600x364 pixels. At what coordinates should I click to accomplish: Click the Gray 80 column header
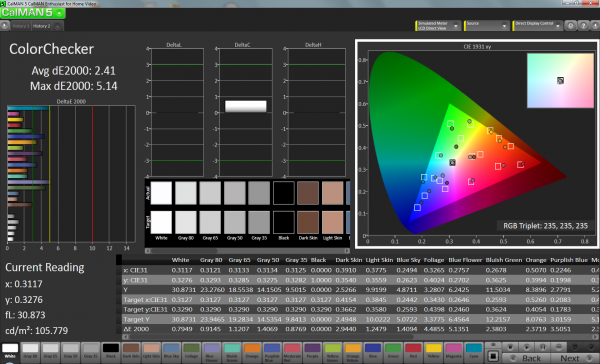pos(211,260)
